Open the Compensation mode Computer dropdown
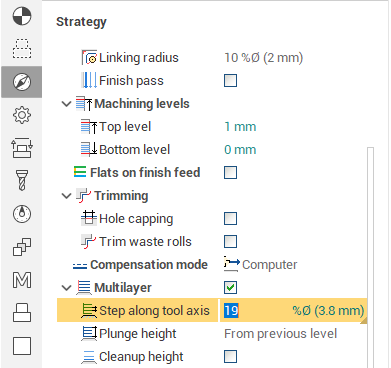Image resolution: width=391 pixels, height=368 pixels. 260,265
